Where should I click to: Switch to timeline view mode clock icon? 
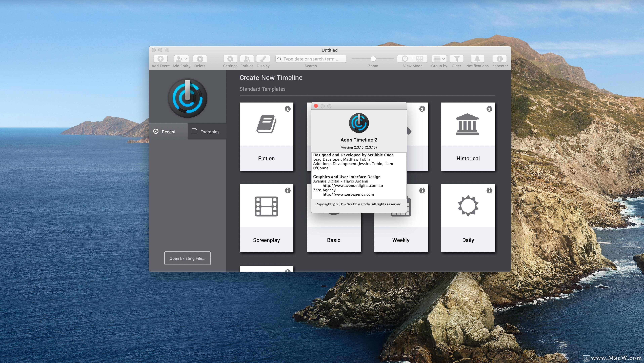coord(405,59)
